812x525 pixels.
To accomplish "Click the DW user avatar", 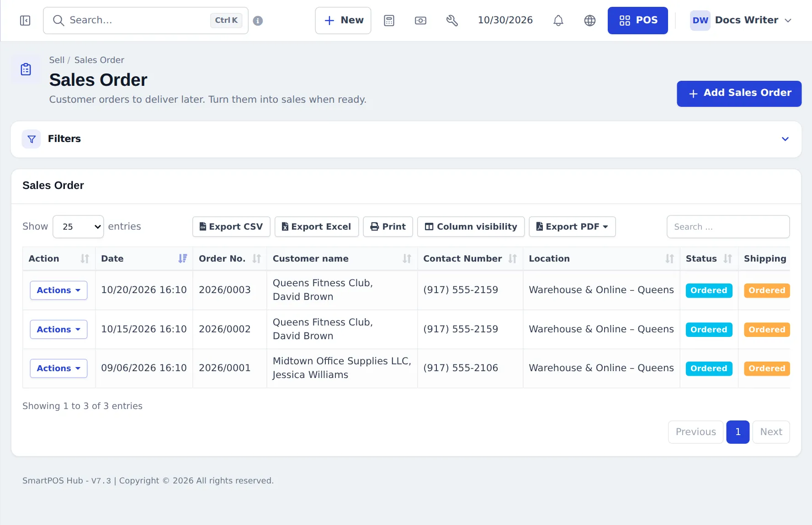I will (x=700, y=21).
